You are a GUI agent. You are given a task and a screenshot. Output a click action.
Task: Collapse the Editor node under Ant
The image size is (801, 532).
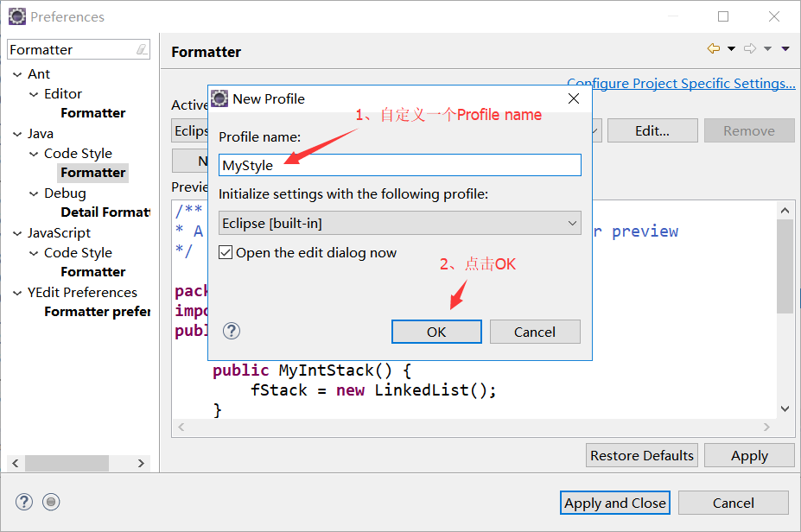pos(34,94)
